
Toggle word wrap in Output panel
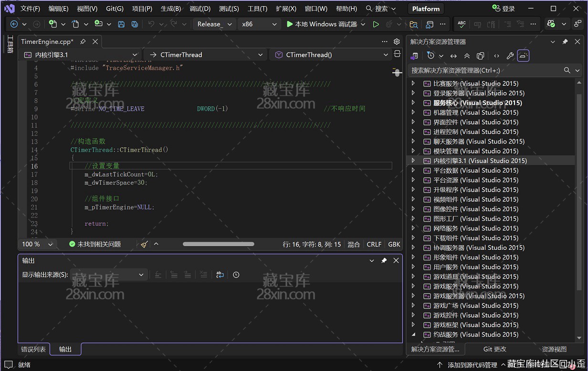coord(220,275)
